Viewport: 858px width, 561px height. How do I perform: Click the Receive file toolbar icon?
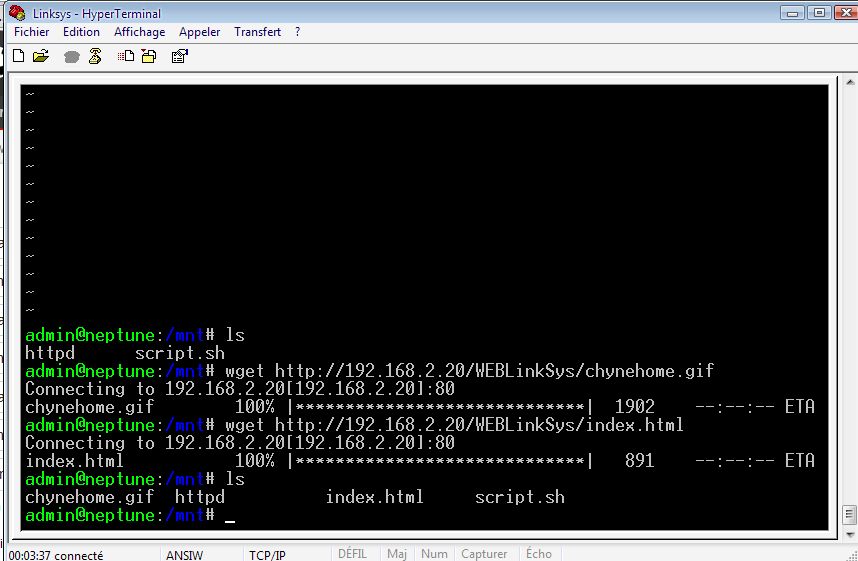(x=149, y=56)
